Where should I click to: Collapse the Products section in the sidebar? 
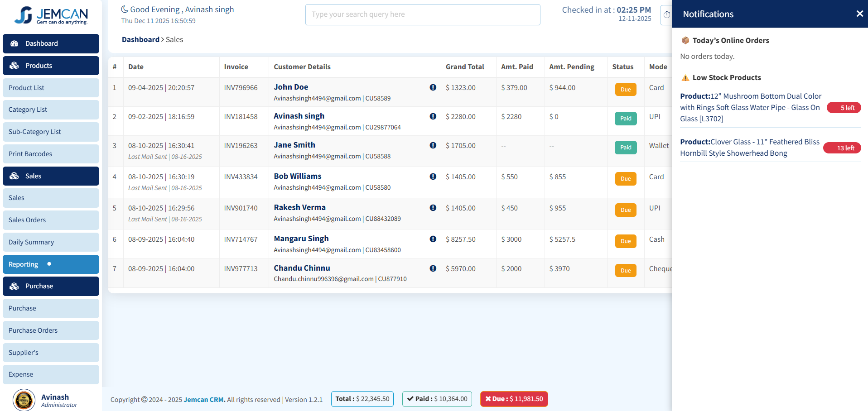51,65
